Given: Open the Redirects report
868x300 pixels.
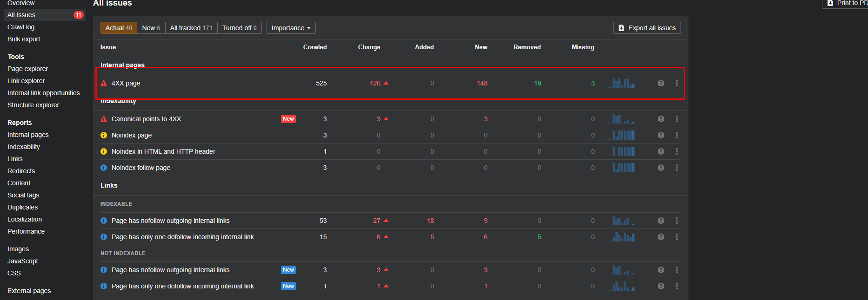Looking at the screenshot, I should click(21, 171).
